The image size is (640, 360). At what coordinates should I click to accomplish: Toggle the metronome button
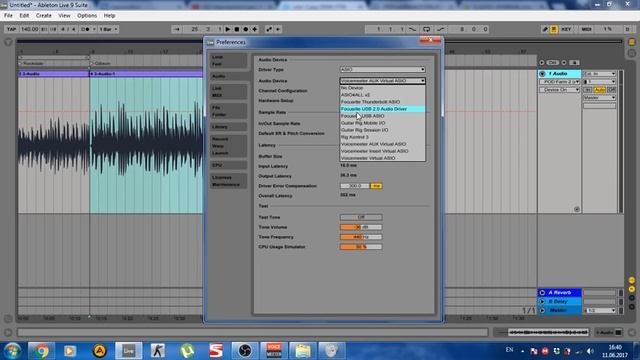pyautogui.click(x=87, y=29)
